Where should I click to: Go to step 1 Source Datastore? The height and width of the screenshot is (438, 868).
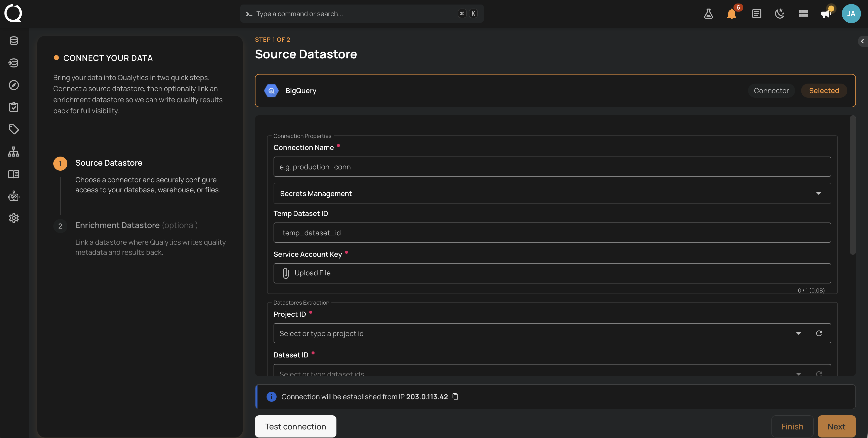[x=109, y=163]
